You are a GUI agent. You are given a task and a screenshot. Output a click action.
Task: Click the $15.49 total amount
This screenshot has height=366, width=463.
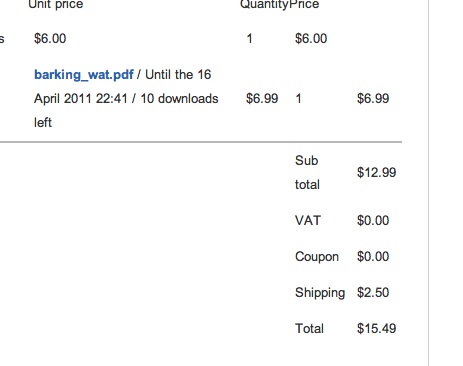pyautogui.click(x=377, y=329)
